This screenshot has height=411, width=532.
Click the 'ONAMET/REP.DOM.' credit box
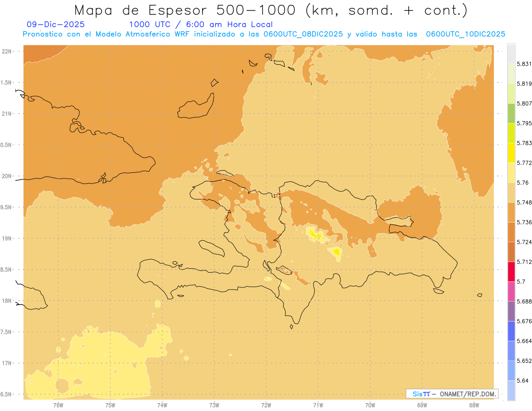coord(452,394)
